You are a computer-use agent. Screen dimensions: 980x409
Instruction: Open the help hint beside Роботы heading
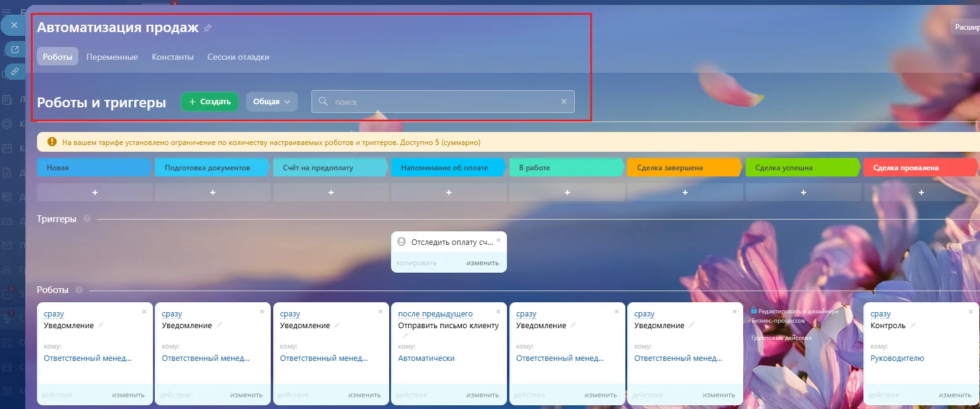click(x=79, y=290)
